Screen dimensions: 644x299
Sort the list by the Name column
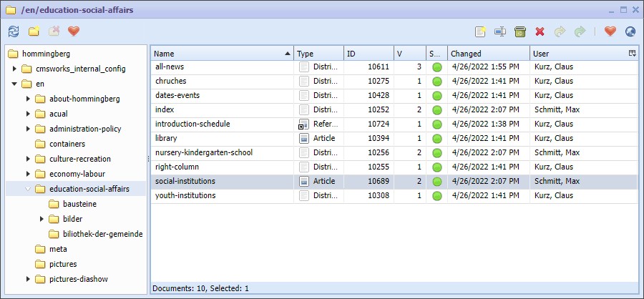(x=222, y=54)
